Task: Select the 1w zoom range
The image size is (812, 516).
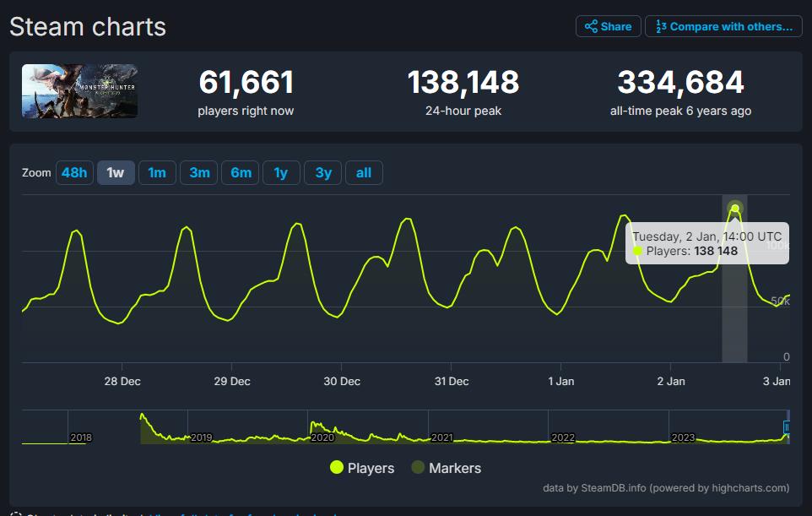Action: 116,172
